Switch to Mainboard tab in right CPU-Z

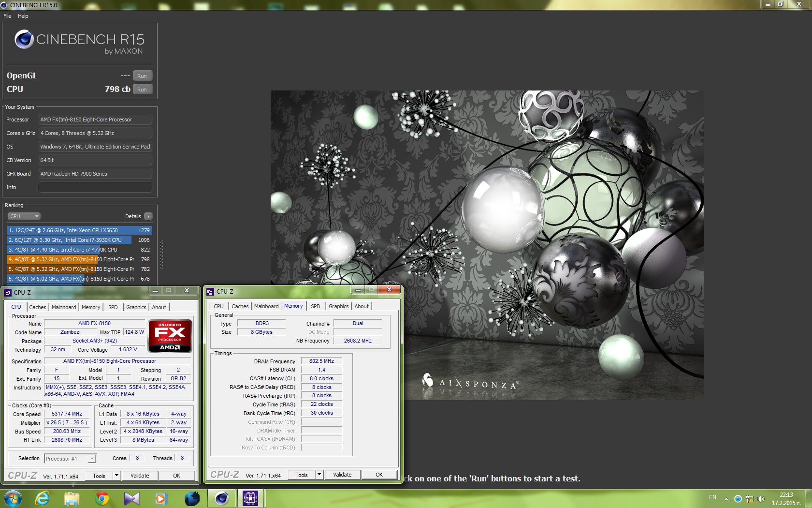pos(266,306)
